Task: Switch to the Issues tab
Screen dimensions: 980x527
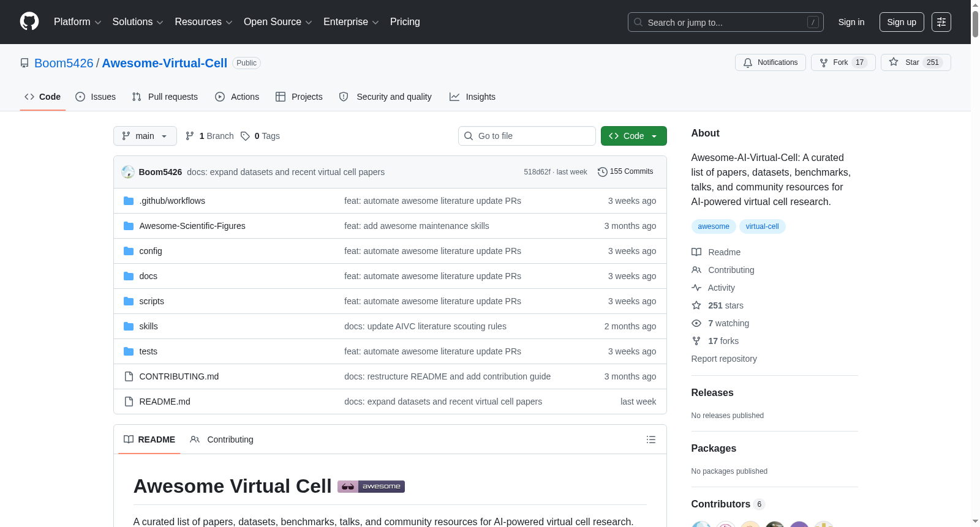Action: tap(96, 97)
